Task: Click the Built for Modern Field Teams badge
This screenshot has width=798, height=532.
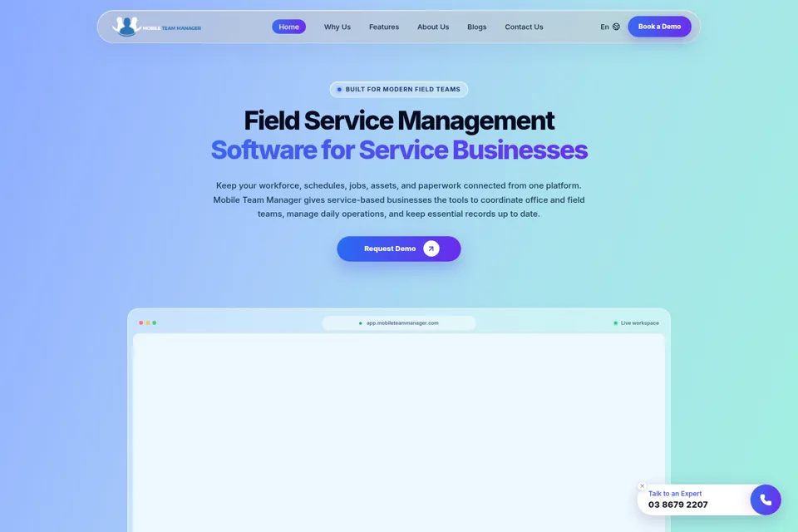Action: tap(398, 90)
